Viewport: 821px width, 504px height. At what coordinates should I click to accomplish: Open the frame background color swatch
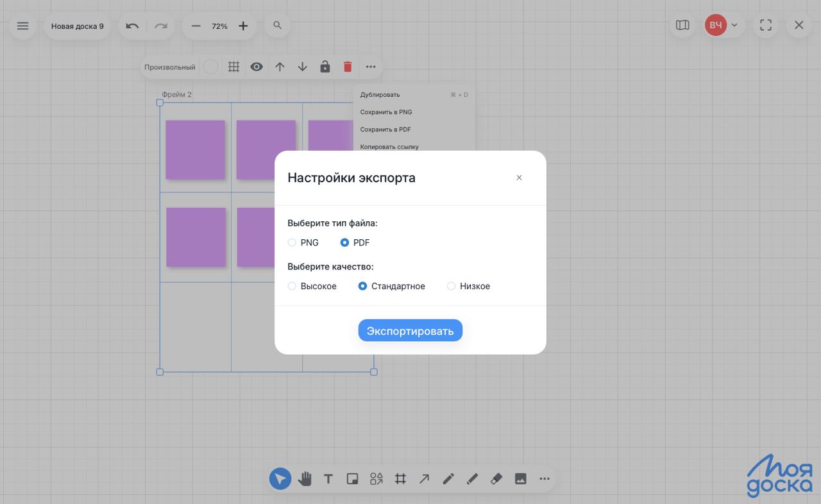[210, 67]
